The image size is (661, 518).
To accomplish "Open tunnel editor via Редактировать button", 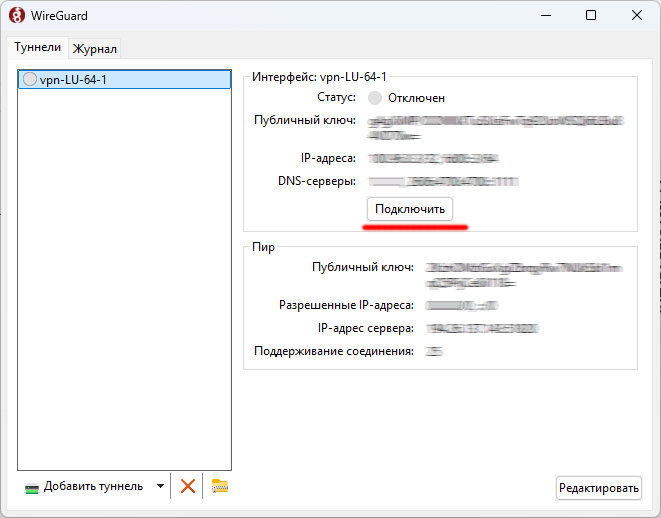I will [x=598, y=488].
